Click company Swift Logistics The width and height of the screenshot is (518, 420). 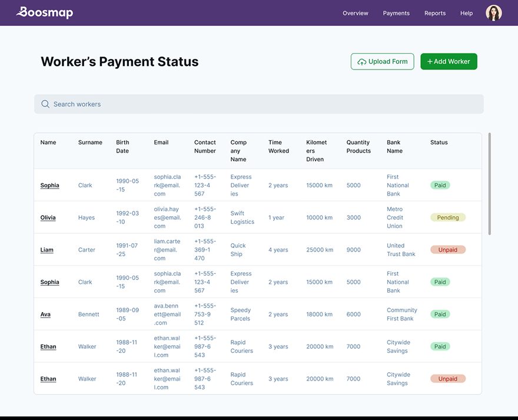242,217
